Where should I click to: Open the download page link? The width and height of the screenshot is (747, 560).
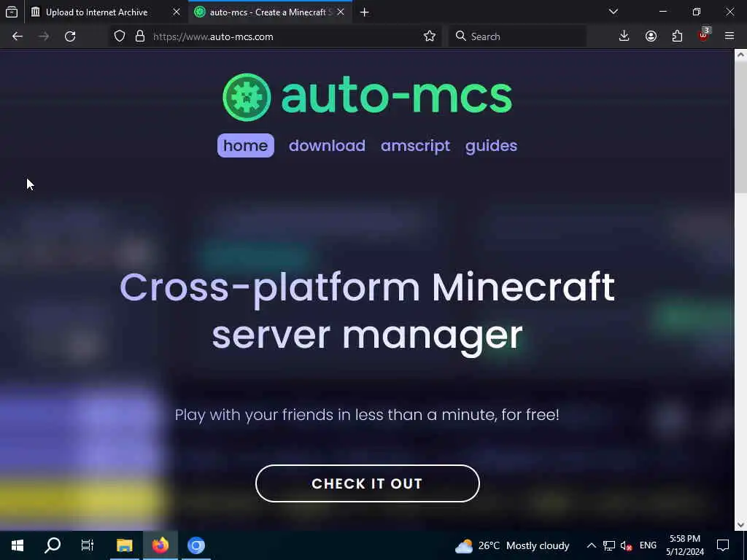pos(327,145)
